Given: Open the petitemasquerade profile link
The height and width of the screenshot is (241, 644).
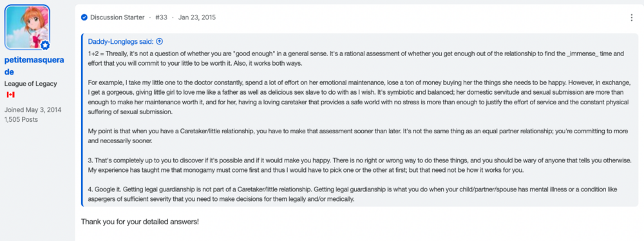Looking at the screenshot, I should [34, 66].
